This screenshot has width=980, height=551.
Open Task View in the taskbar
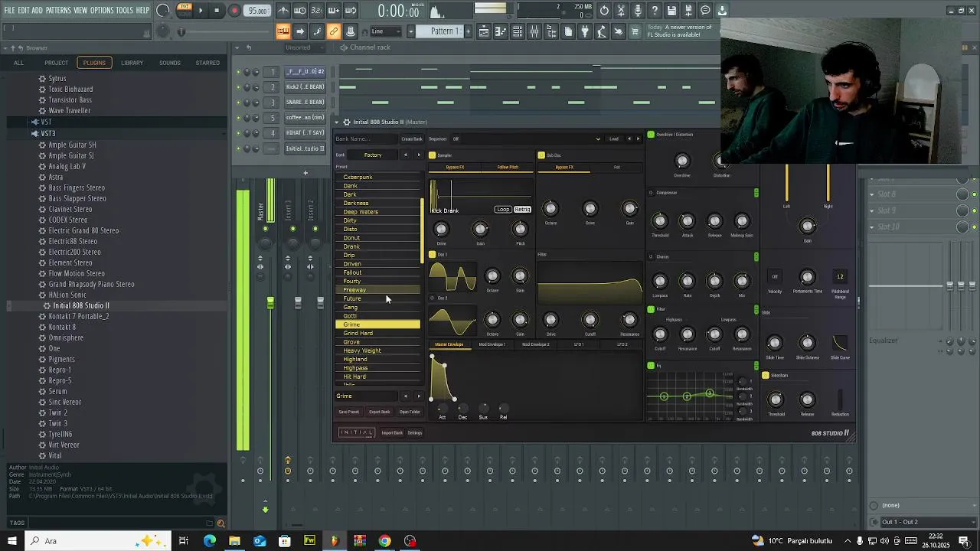pyautogui.click(x=184, y=541)
